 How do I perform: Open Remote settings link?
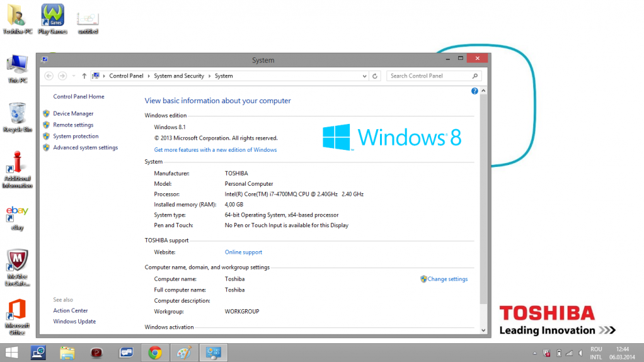coord(73,125)
